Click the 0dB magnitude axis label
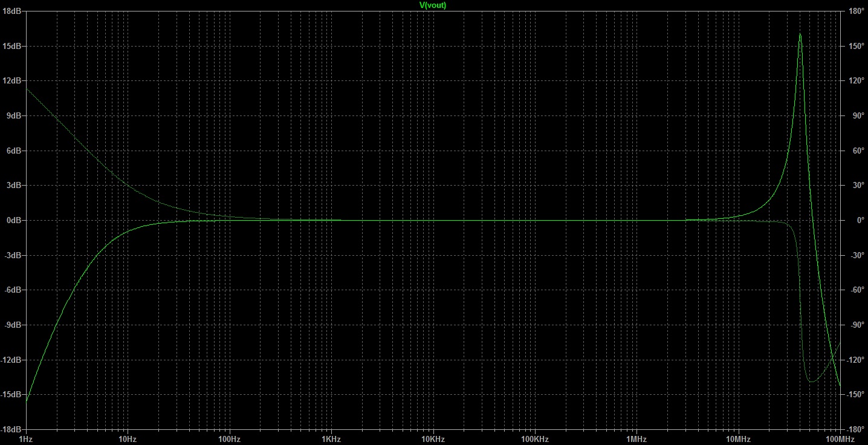This screenshot has width=868, height=445. (15, 221)
